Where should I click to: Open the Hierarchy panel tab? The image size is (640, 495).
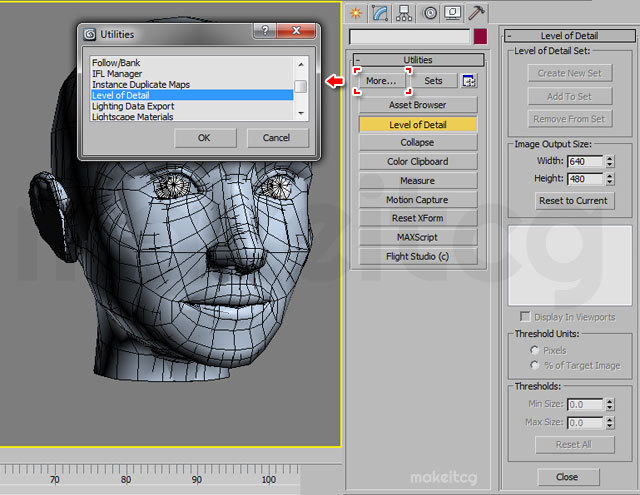pyautogui.click(x=404, y=12)
